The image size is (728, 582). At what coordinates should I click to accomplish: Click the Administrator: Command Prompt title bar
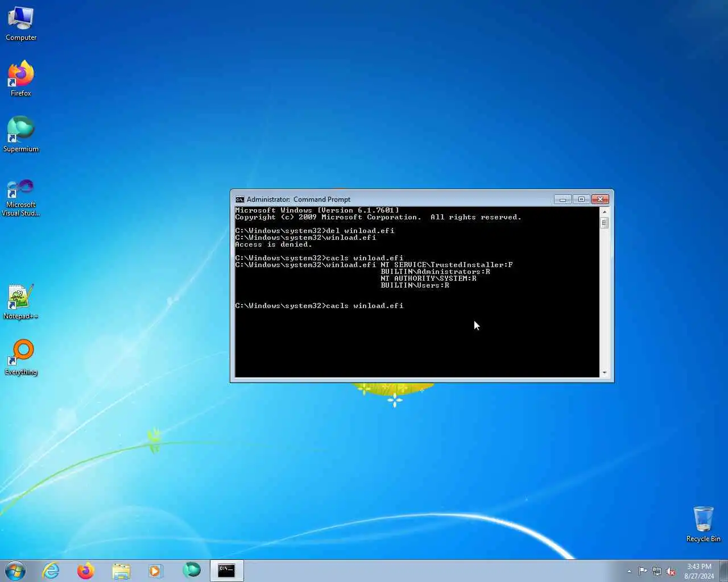point(392,199)
